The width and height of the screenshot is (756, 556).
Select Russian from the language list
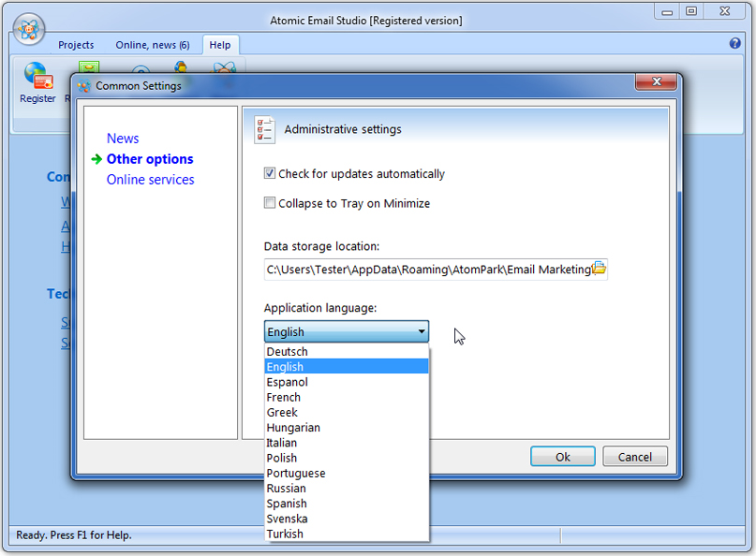tap(286, 488)
